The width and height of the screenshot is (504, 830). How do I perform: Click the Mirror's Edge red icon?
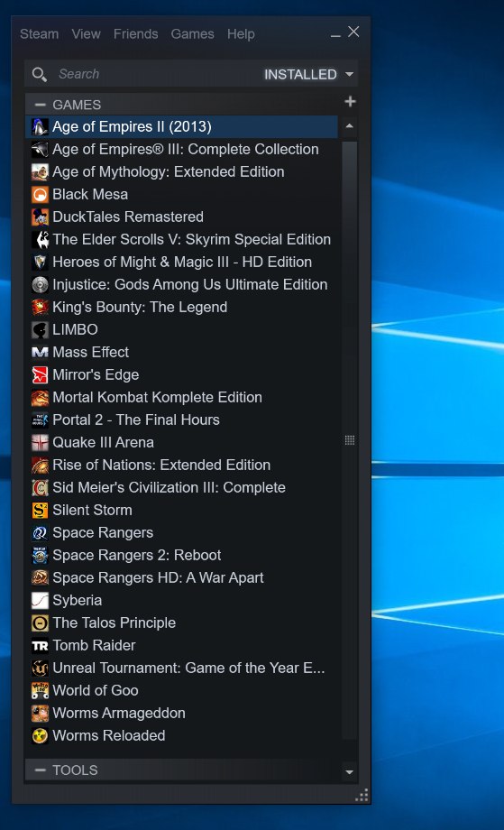click(x=40, y=374)
